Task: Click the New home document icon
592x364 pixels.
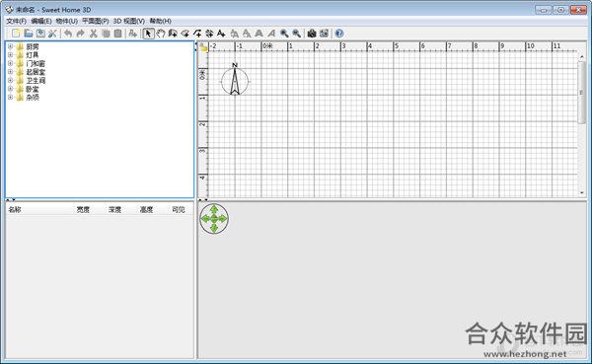Action: point(16,34)
